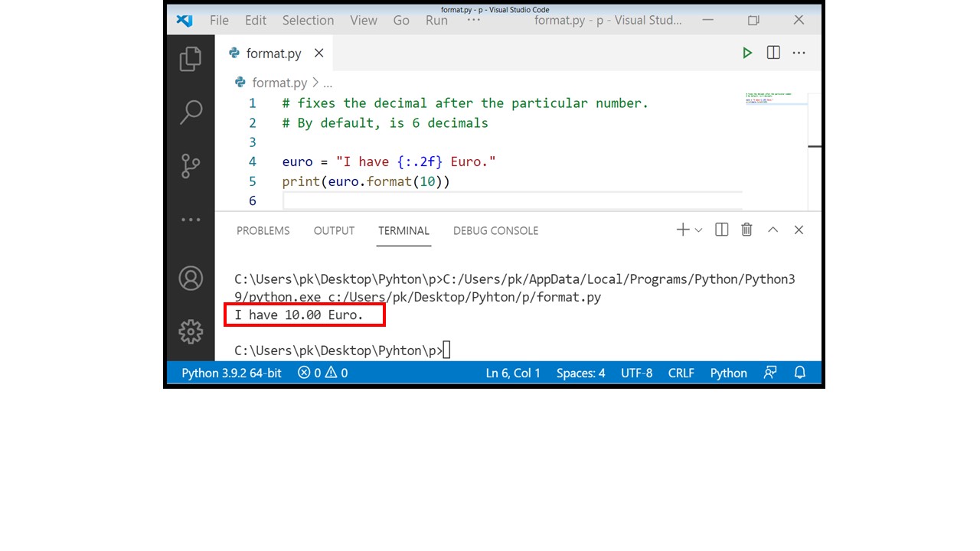The height and width of the screenshot is (551, 980).
Task: Run the format.py file
Action: coord(747,52)
